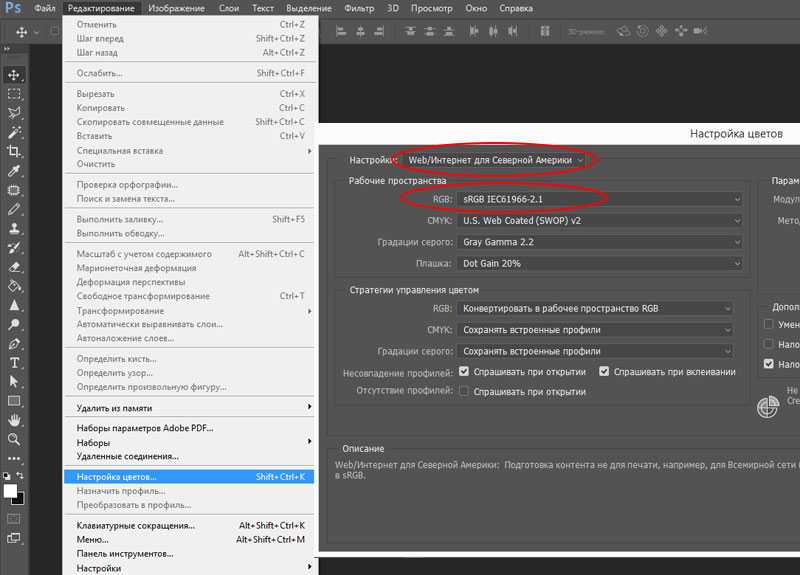
Task: Select the Sharpen triangle tool
Action: (14, 306)
